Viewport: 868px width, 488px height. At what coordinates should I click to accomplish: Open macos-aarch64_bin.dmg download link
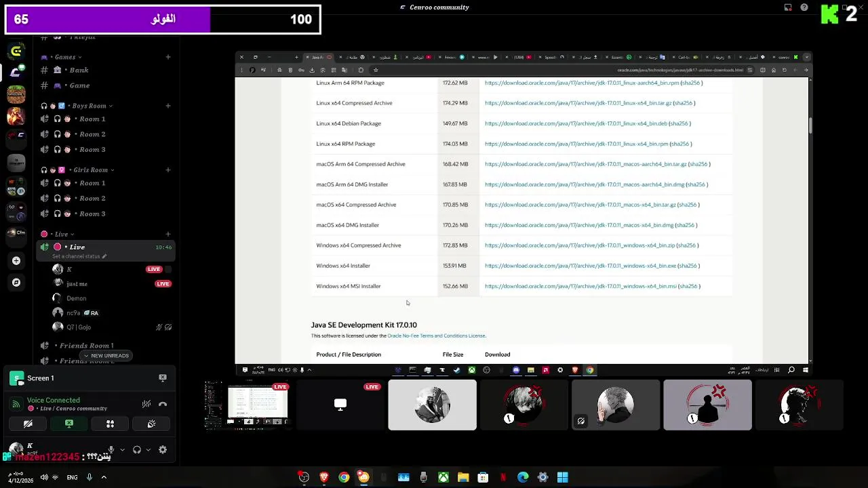[585, 184]
